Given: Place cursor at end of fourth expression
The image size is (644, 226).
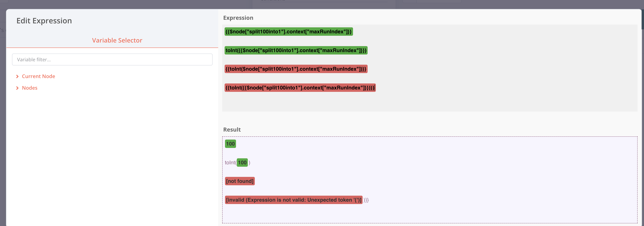Looking at the screenshot, I should pyautogui.click(x=375, y=88).
